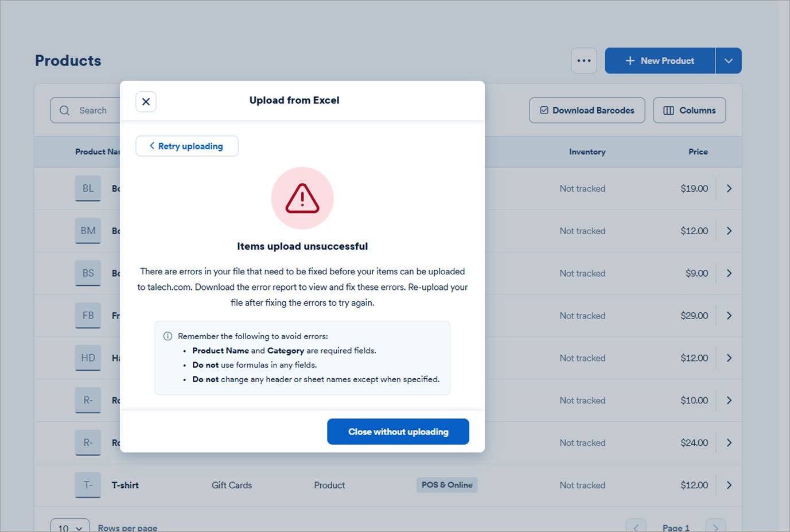Image resolution: width=790 pixels, height=532 pixels.
Task: Click the BM product thumbnail
Action: coord(88,231)
